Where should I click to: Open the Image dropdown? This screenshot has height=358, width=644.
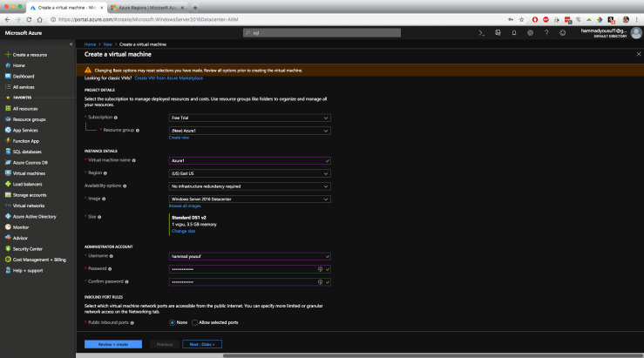(x=250, y=199)
